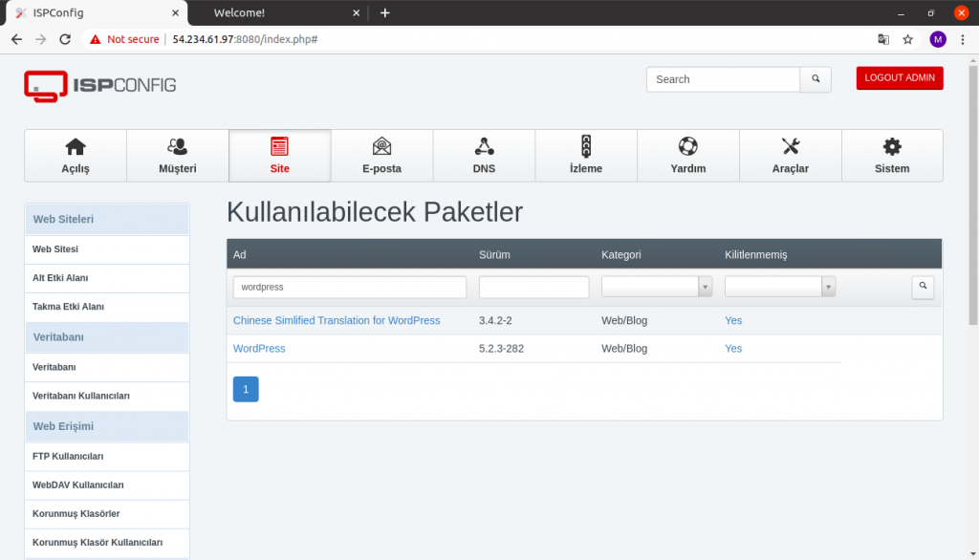
Task: Click the LOGOUT ADMIN button
Action: coord(900,78)
